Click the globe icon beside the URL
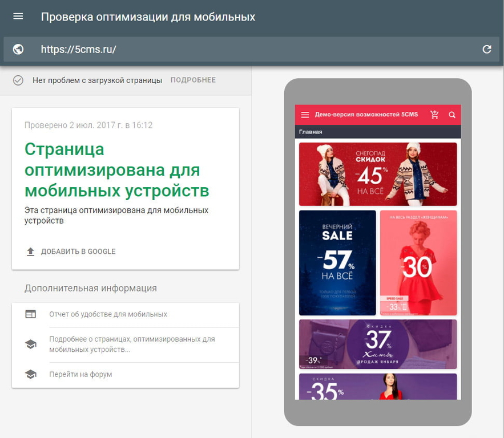 click(18, 49)
